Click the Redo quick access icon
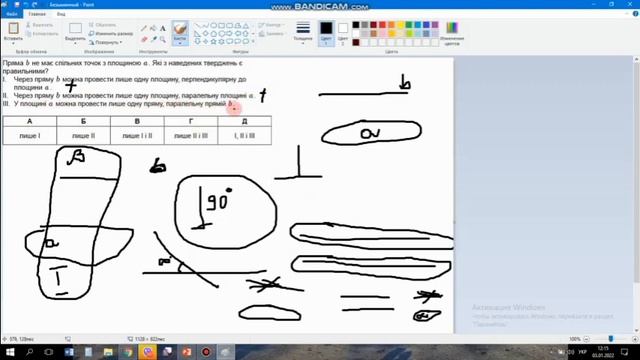 tap(35, 4)
